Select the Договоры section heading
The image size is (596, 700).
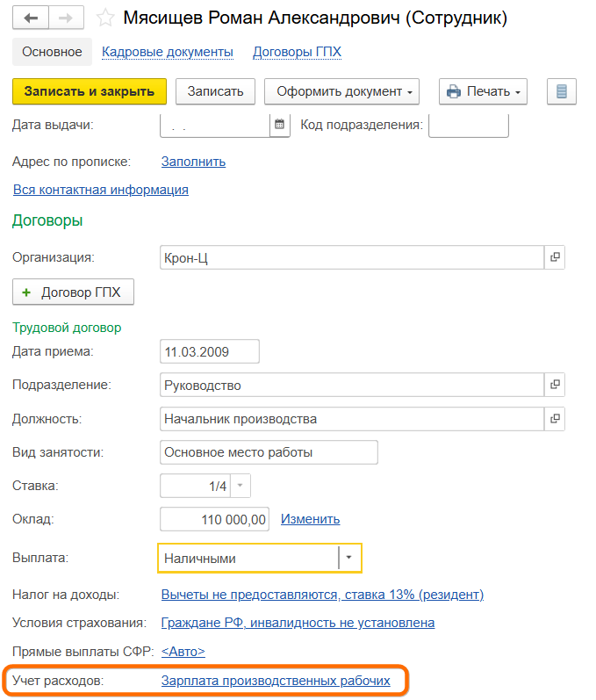pyautogui.click(x=47, y=220)
